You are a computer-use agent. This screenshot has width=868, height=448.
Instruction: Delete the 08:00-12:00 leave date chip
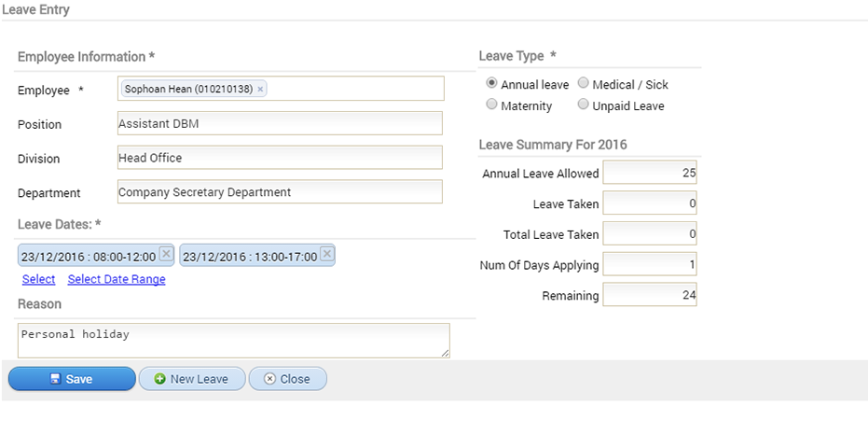(166, 254)
